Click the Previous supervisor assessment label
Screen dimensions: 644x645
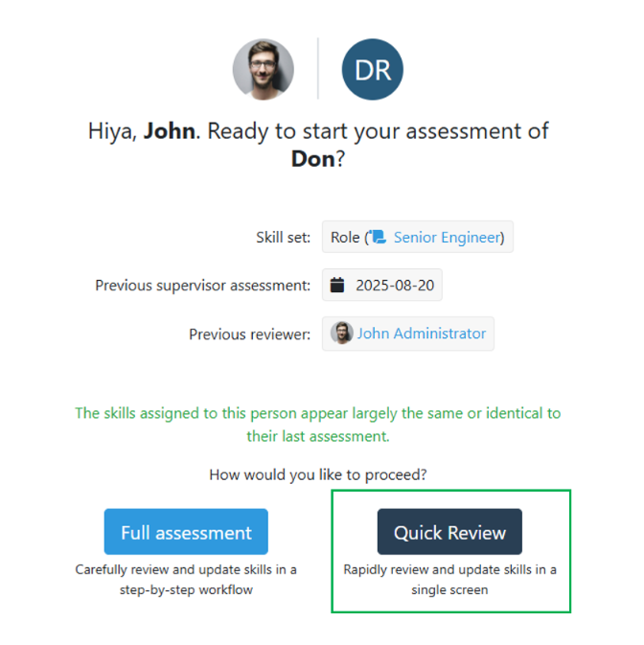(x=202, y=286)
